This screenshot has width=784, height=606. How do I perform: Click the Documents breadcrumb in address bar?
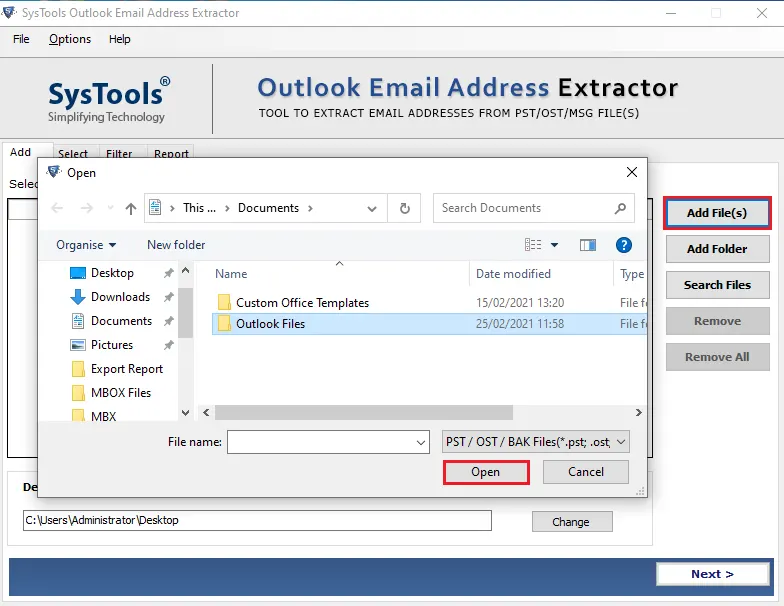click(268, 208)
